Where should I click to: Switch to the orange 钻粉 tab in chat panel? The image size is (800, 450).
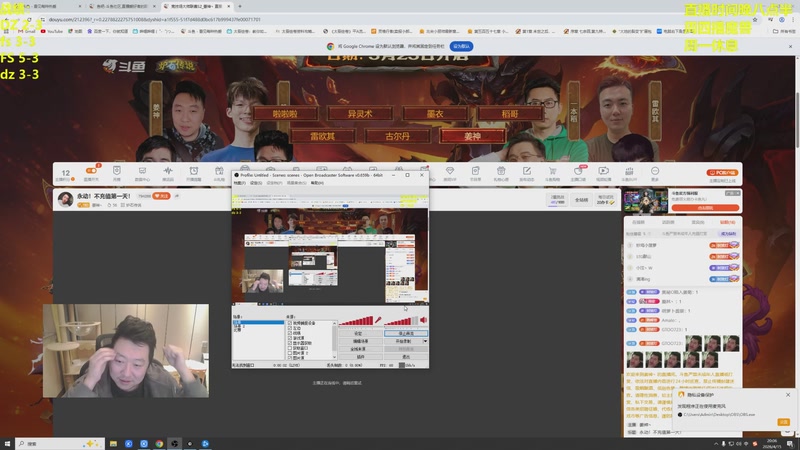pos(728,222)
